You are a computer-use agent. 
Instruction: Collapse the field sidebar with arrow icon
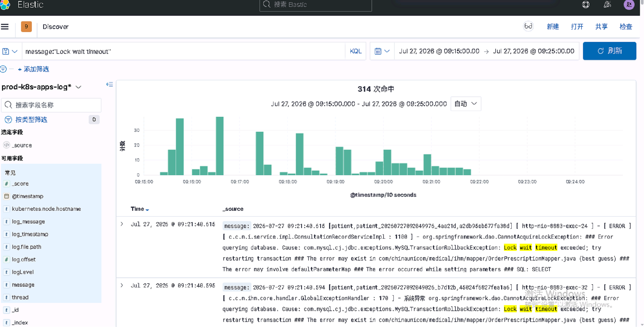(110, 84)
